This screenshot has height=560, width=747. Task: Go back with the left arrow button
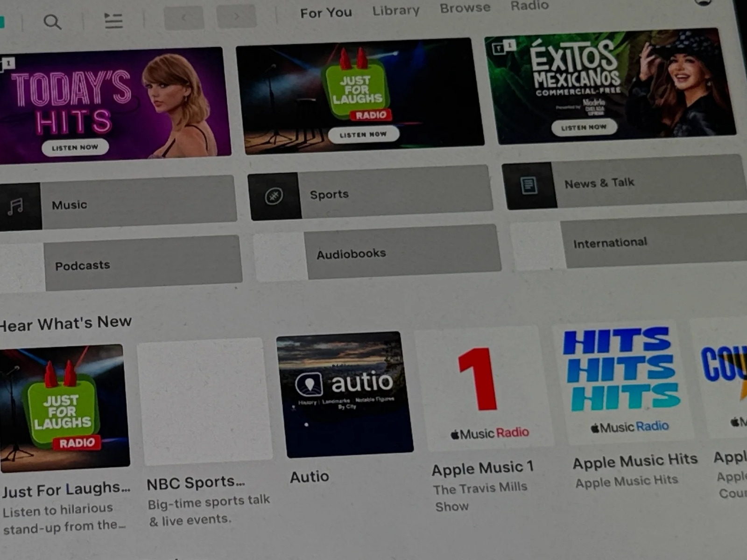click(184, 18)
